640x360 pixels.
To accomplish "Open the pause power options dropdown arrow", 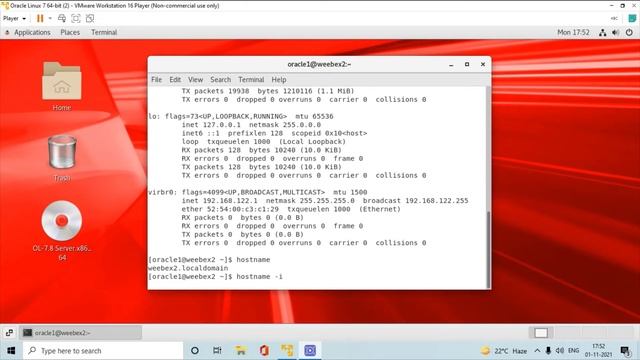I will click(50, 18).
